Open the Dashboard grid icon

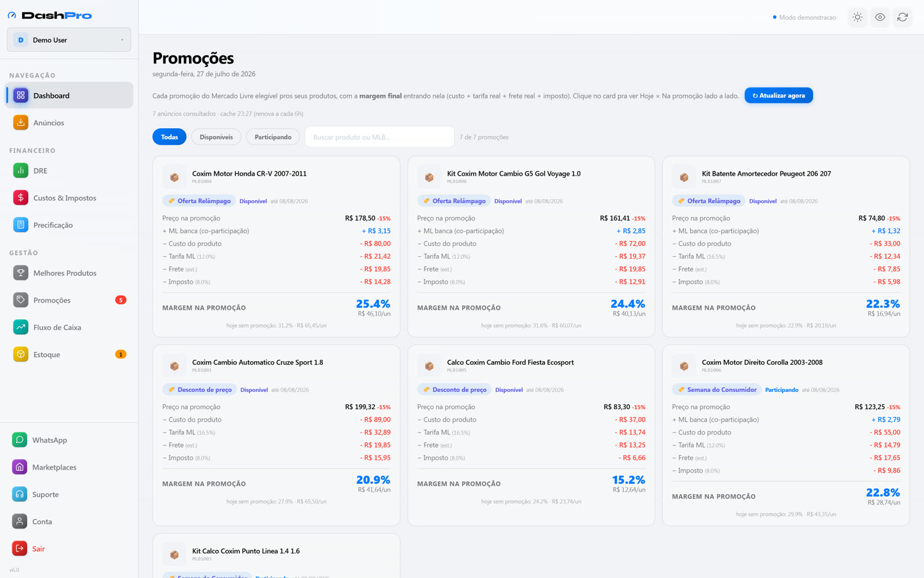pyautogui.click(x=20, y=96)
